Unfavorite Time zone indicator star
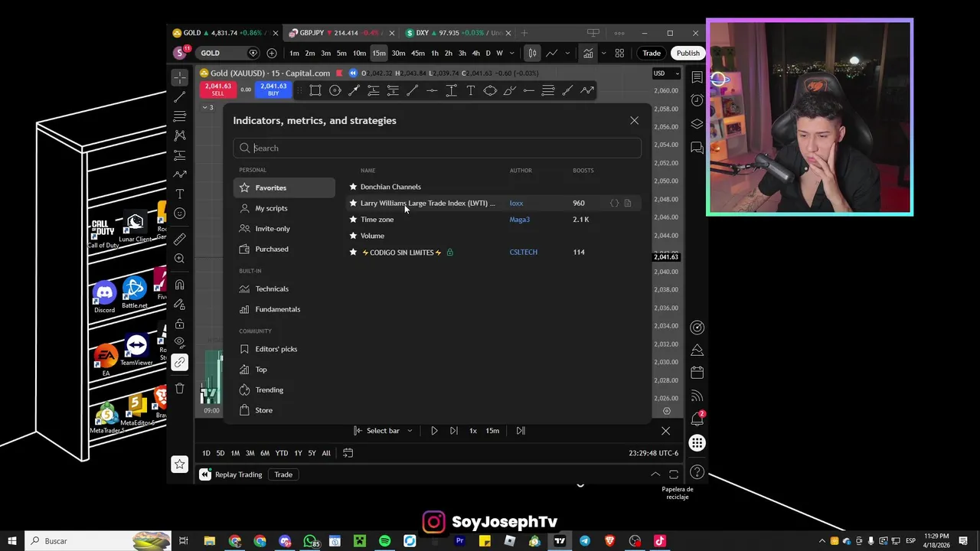This screenshot has height=551, width=980. pyautogui.click(x=353, y=220)
